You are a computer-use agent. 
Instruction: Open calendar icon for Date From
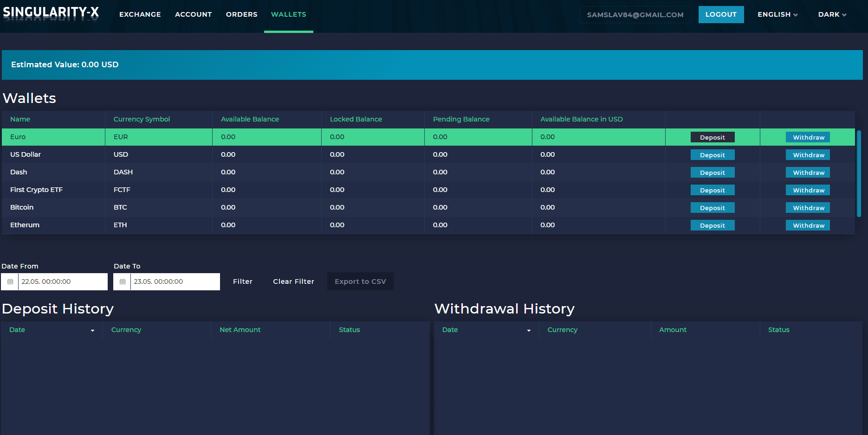click(10, 281)
